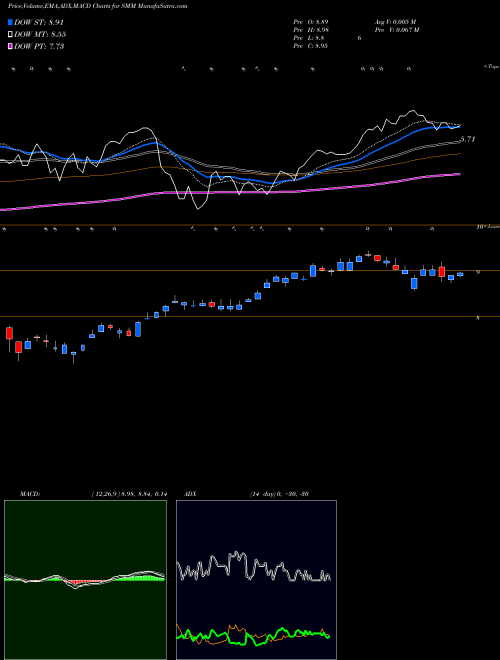Click the 9 price axis label
500x660 pixels.
[x=478, y=272]
